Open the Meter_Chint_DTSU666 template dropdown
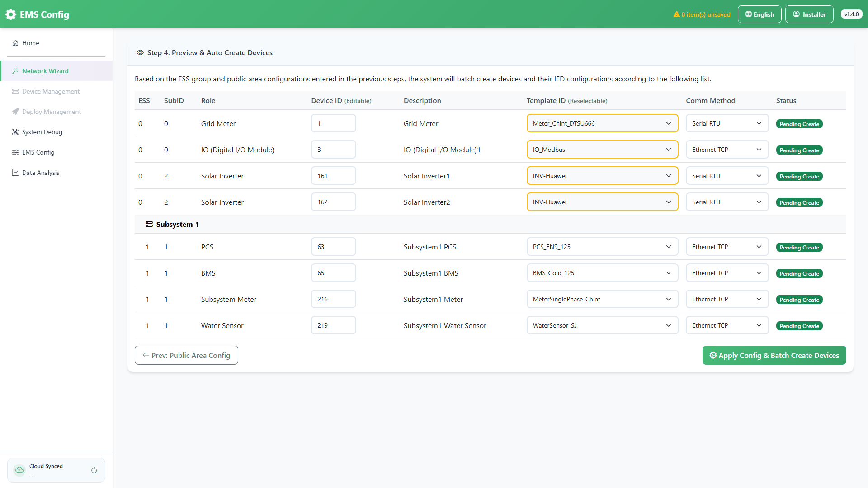This screenshot has height=488, width=868. click(602, 123)
